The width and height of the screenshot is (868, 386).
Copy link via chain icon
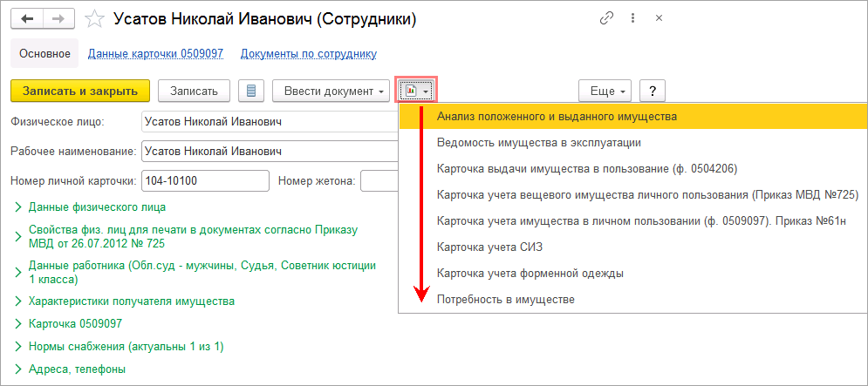pyautogui.click(x=606, y=18)
